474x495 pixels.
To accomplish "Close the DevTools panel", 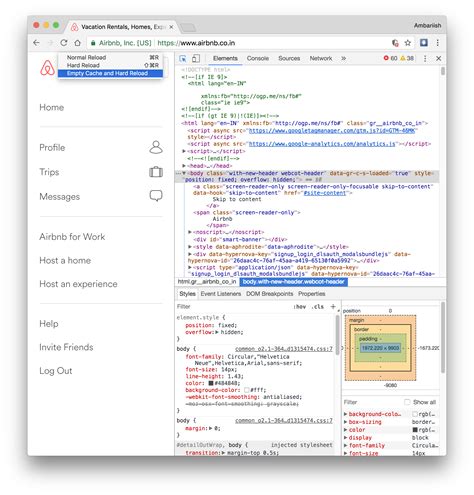I will pyautogui.click(x=439, y=58).
